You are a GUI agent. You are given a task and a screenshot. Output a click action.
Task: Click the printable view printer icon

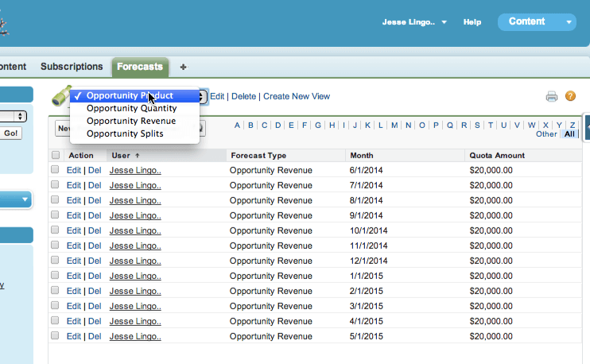point(551,97)
